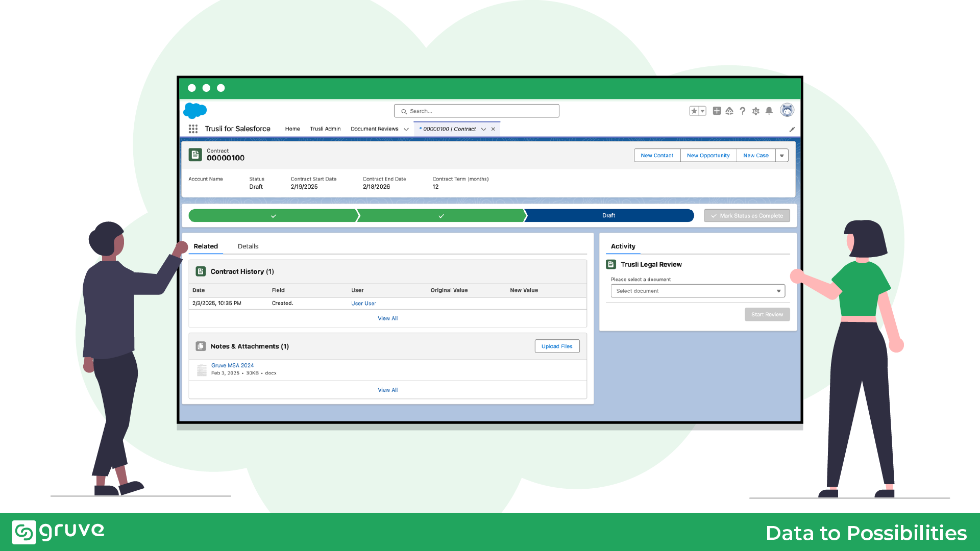Click the New Value column header
The image size is (980, 551).
(524, 290)
